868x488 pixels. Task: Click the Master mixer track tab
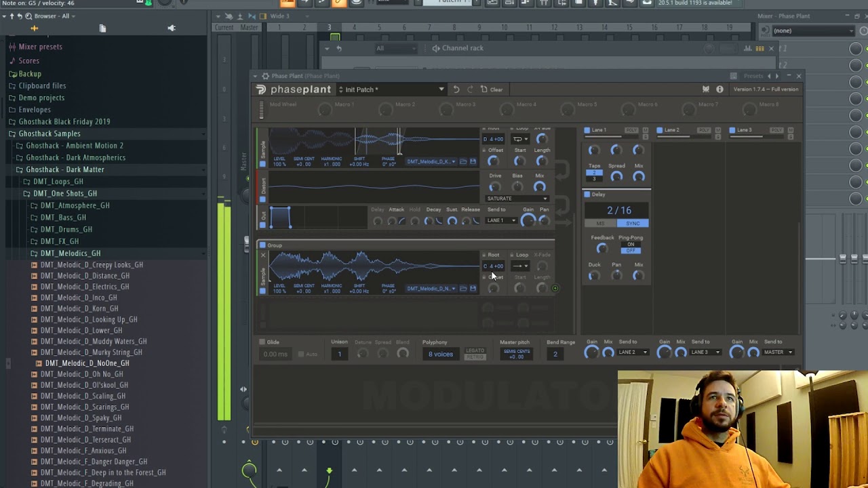[x=249, y=28]
